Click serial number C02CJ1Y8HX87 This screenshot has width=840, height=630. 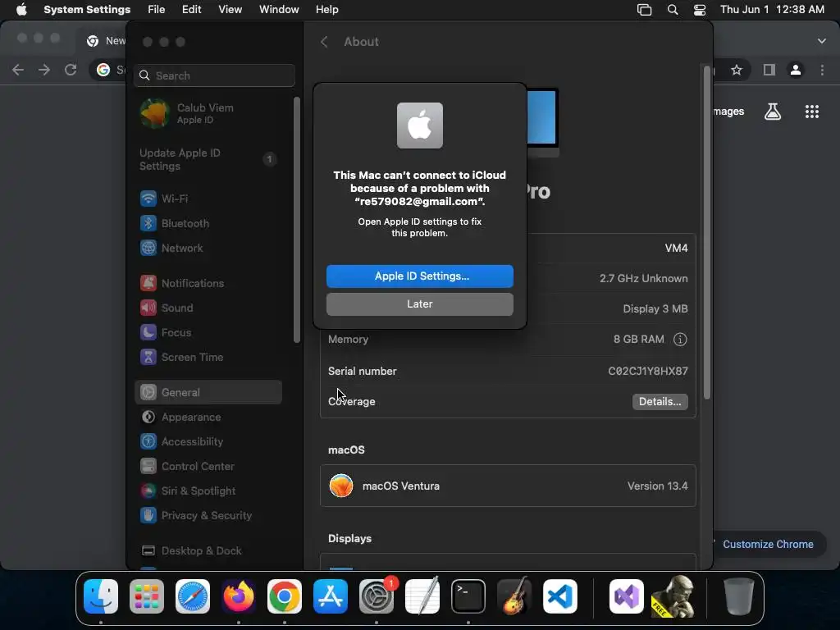coord(648,372)
